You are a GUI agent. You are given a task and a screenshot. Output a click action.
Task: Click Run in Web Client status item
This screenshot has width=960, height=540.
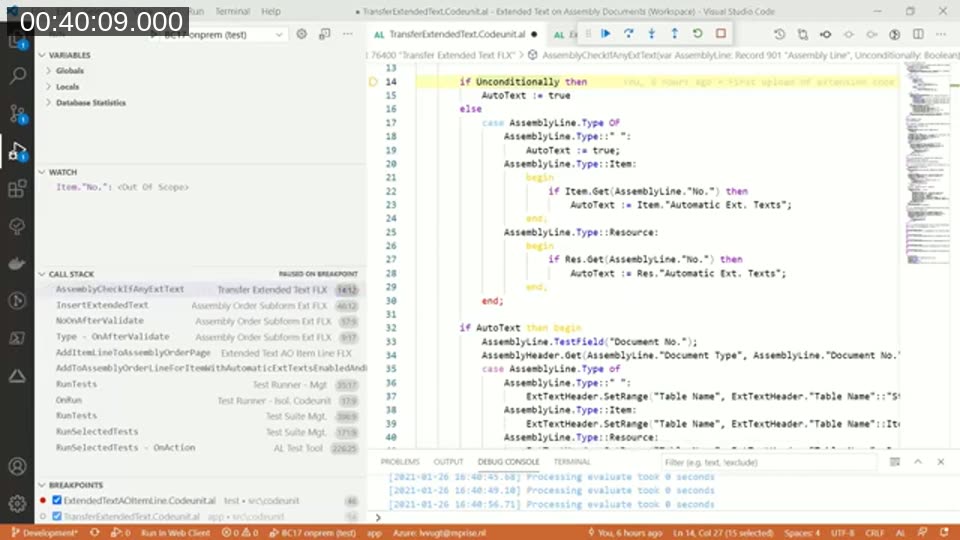click(x=175, y=533)
